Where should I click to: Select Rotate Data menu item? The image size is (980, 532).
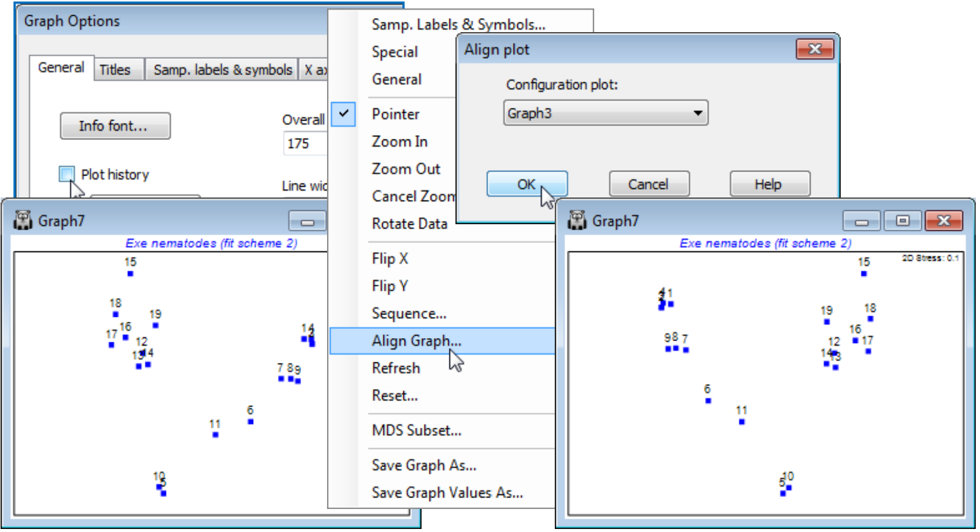(x=409, y=224)
